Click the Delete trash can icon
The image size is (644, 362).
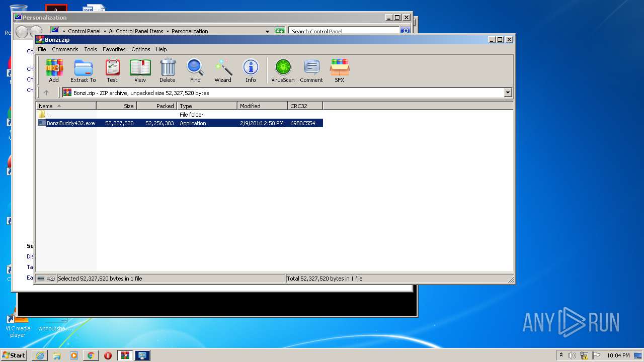pos(168,70)
